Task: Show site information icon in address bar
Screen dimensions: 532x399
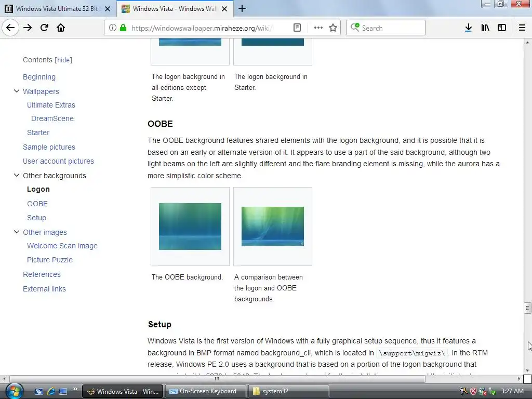Action: [113, 28]
